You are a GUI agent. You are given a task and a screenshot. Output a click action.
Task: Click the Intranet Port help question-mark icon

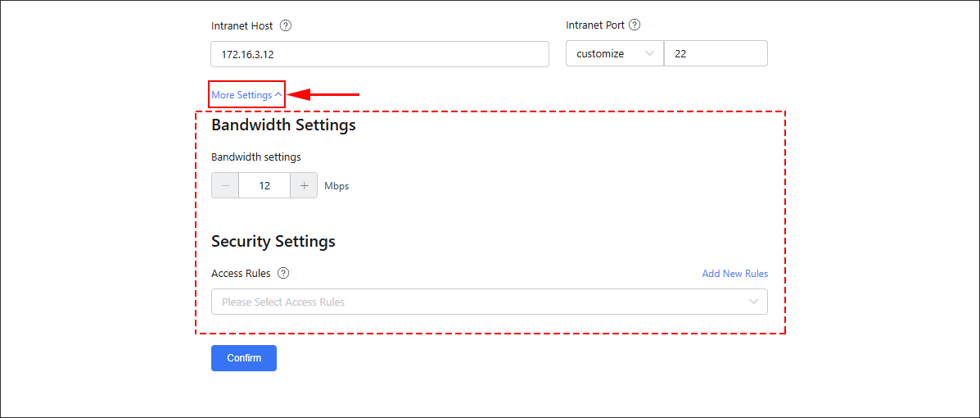(635, 25)
